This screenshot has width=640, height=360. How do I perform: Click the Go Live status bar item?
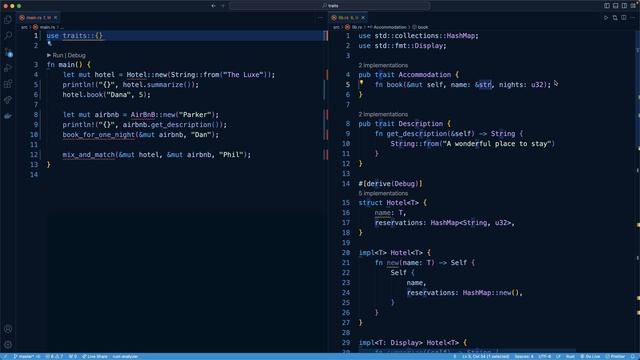click(590, 356)
